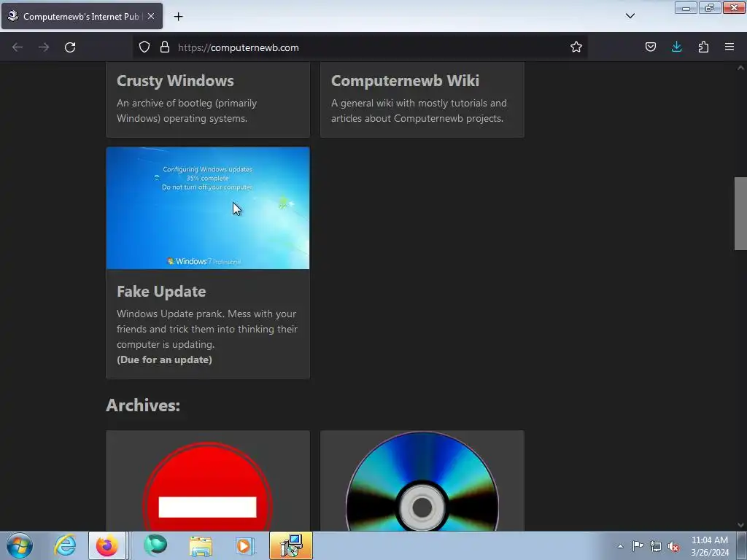
Task: Click the CD disc archive image
Action: point(422,481)
